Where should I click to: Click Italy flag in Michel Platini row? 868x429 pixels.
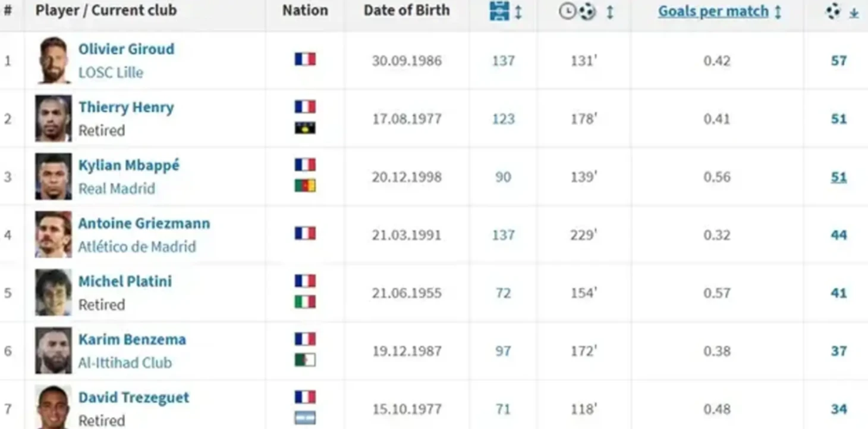point(305,302)
